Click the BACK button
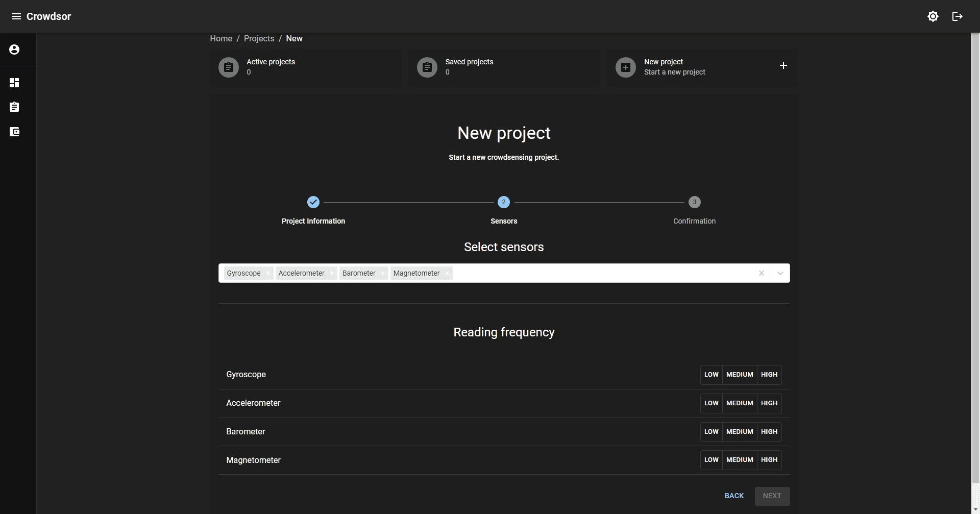Viewport: 980px width, 514px height. [734, 496]
